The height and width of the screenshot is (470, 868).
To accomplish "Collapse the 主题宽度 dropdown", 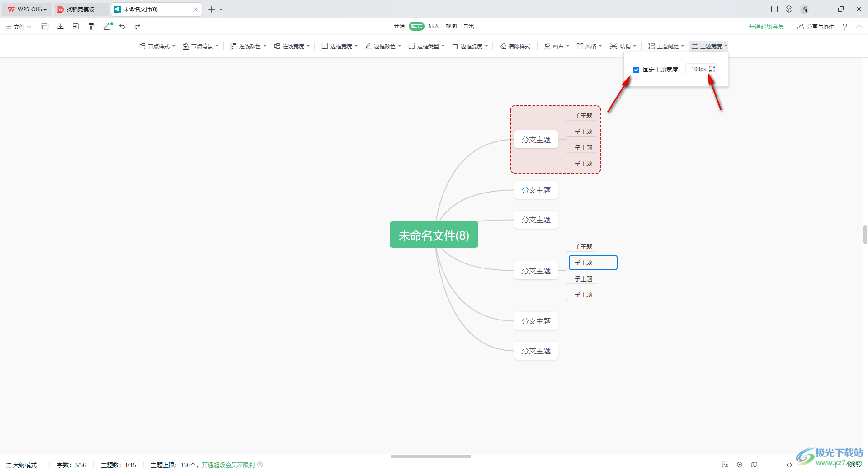I will click(709, 46).
